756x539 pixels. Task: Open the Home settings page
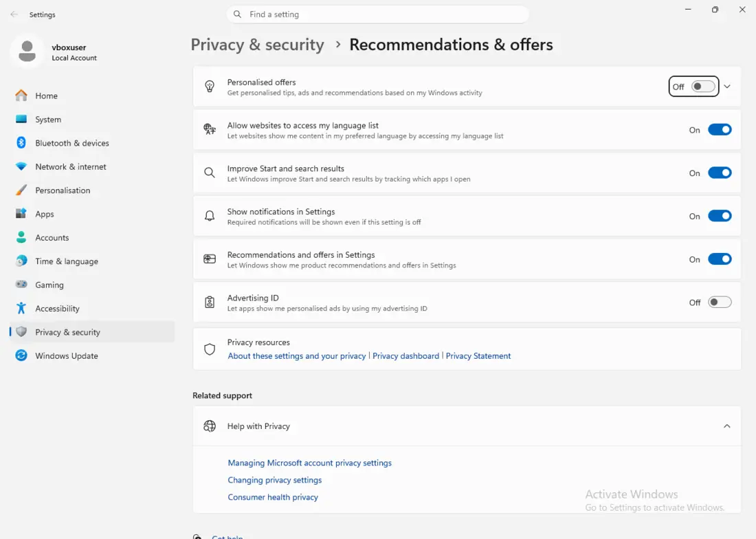(92, 96)
